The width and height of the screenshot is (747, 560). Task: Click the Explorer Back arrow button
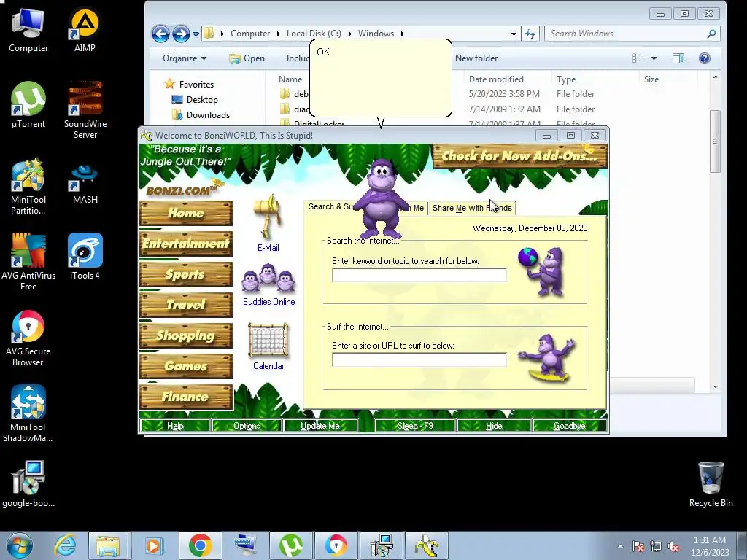point(160,34)
